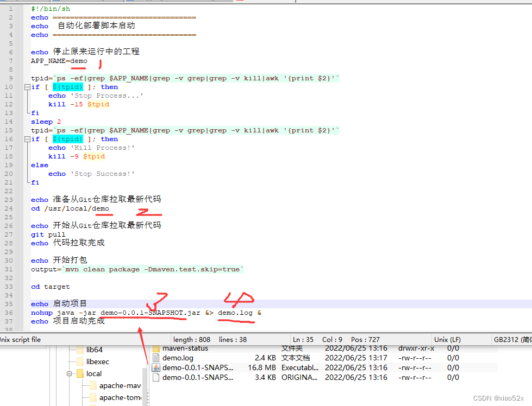Click the Pos : 727 status entry
Screen dimensions: 532x406
pos(365,340)
